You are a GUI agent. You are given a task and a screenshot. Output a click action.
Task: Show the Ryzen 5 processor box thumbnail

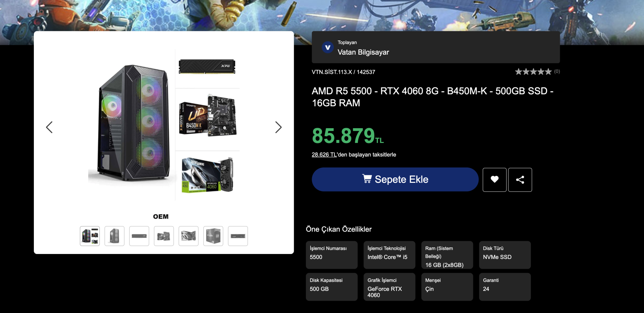(213, 236)
